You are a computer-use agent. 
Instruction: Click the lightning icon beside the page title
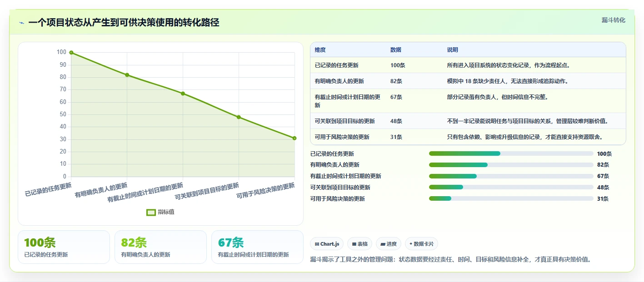[22, 23]
